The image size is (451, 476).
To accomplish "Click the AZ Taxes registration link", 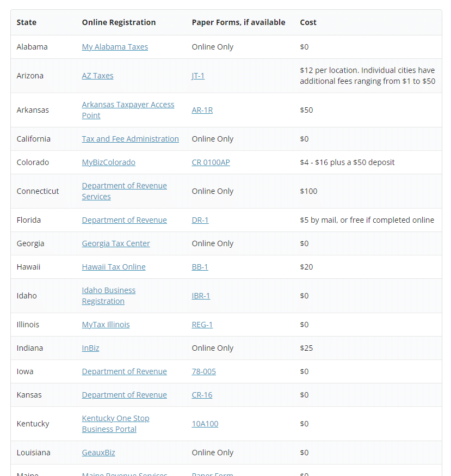I will 97,76.
